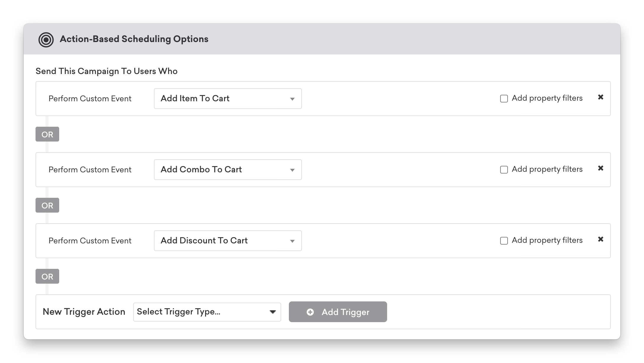Enable property filters for Add Combo To Cart
Image resolution: width=644 pixels, height=363 pixels.
pyautogui.click(x=504, y=170)
